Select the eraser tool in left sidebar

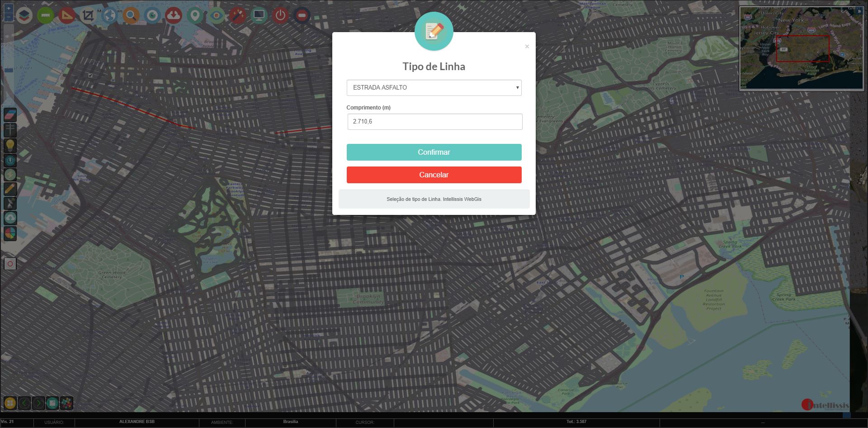click(10, 115)
